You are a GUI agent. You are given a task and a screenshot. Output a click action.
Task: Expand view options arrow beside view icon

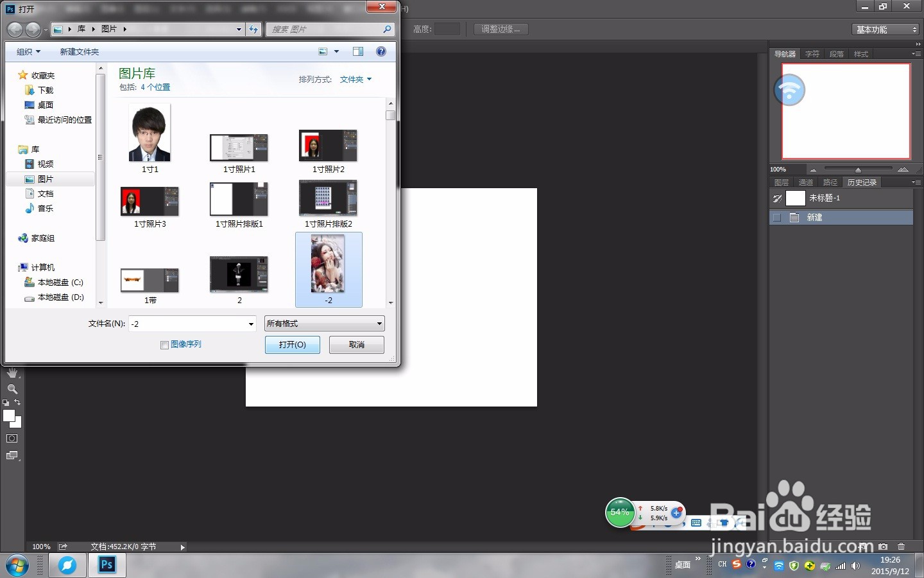(x=336, y=51)
